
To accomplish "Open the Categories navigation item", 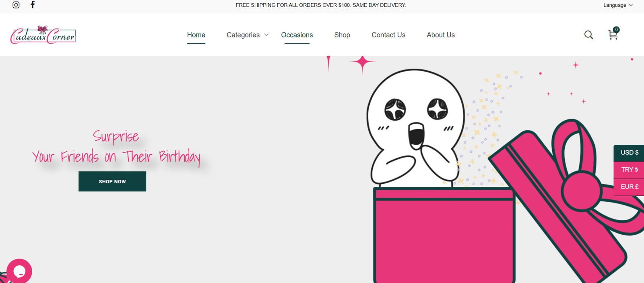I will 243,35.
